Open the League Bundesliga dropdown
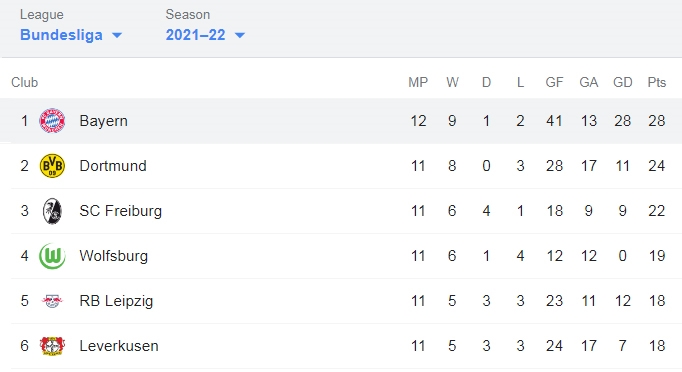 click(x=71, y=35)
